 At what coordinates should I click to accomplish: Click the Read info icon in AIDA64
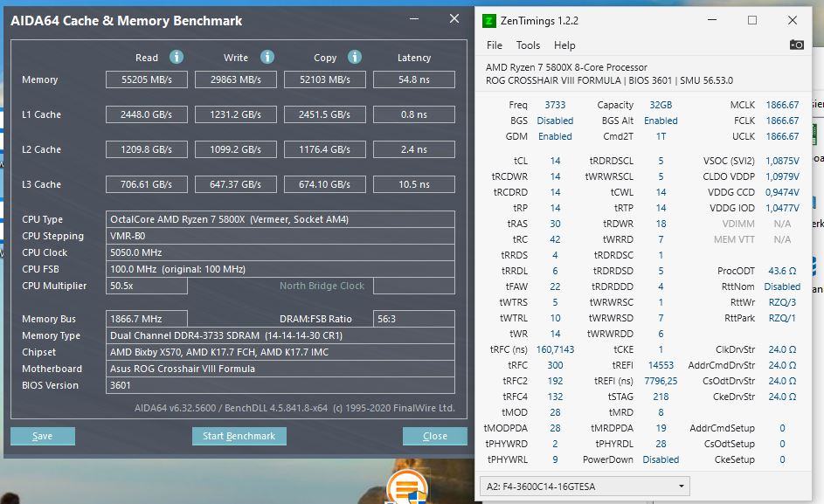(x=177, y=57)
